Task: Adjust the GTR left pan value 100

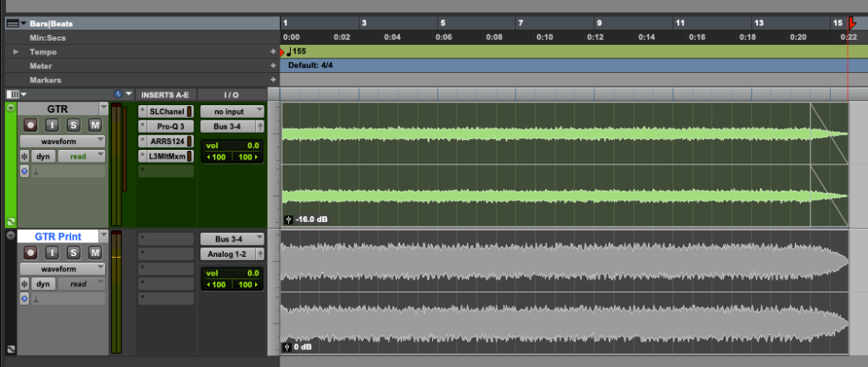Action: [217, 157]
